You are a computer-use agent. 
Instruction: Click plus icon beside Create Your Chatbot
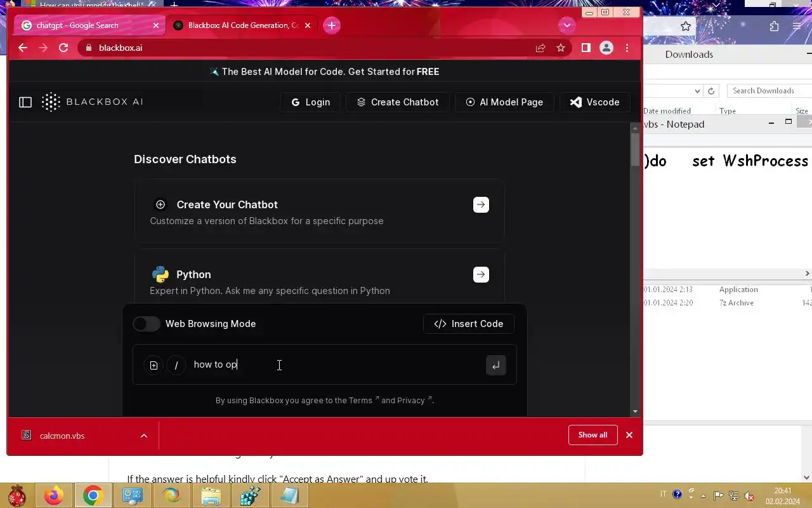click(x=160, y=204)
